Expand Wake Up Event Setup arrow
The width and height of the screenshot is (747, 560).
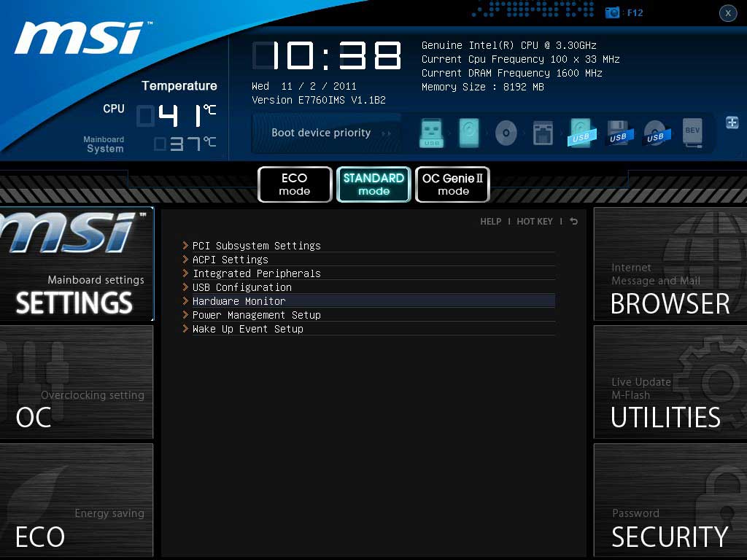tap(186, 328)
